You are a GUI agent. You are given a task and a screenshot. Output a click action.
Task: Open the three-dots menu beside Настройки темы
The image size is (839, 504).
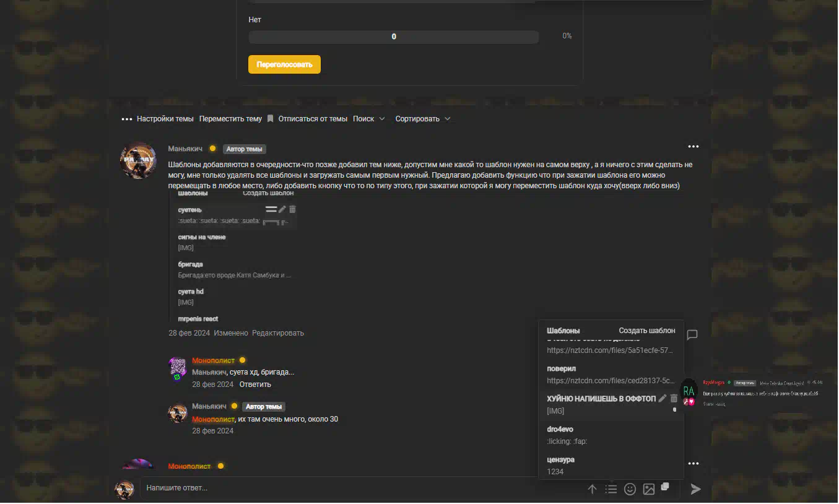click(x=127, y=119)
